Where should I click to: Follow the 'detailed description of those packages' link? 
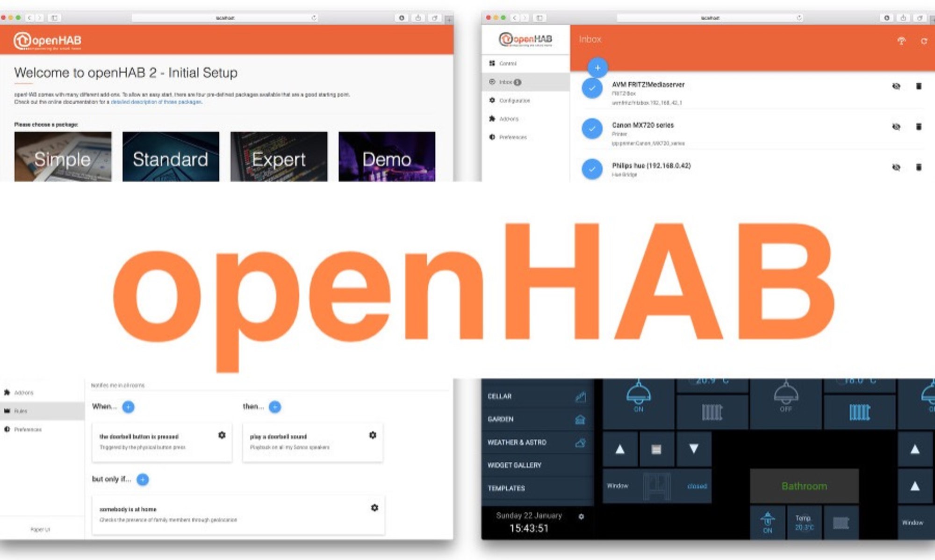click(156, 102)
